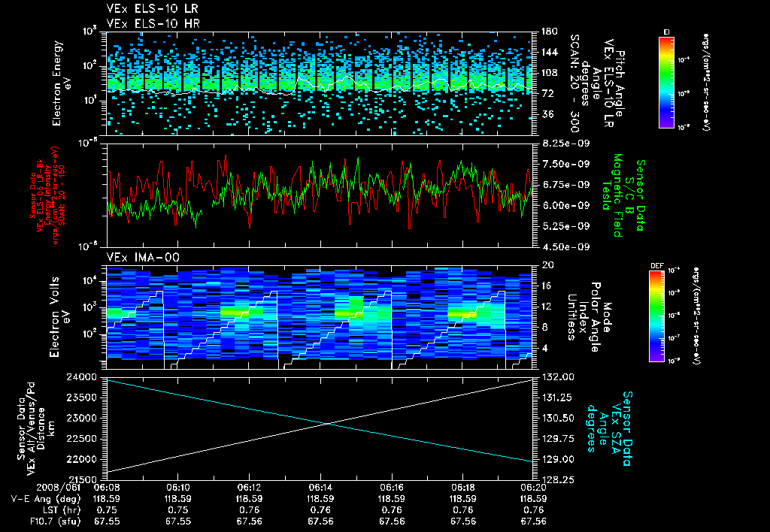This screenshot has width=770, height=532.
Task: Click the "V-E Ang (deg)" row label
Action: pyautogui.click(x=46, y=499)
